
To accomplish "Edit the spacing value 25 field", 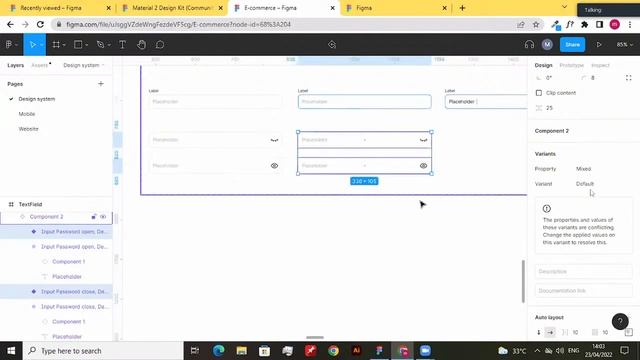I will (x=549, y=108).
